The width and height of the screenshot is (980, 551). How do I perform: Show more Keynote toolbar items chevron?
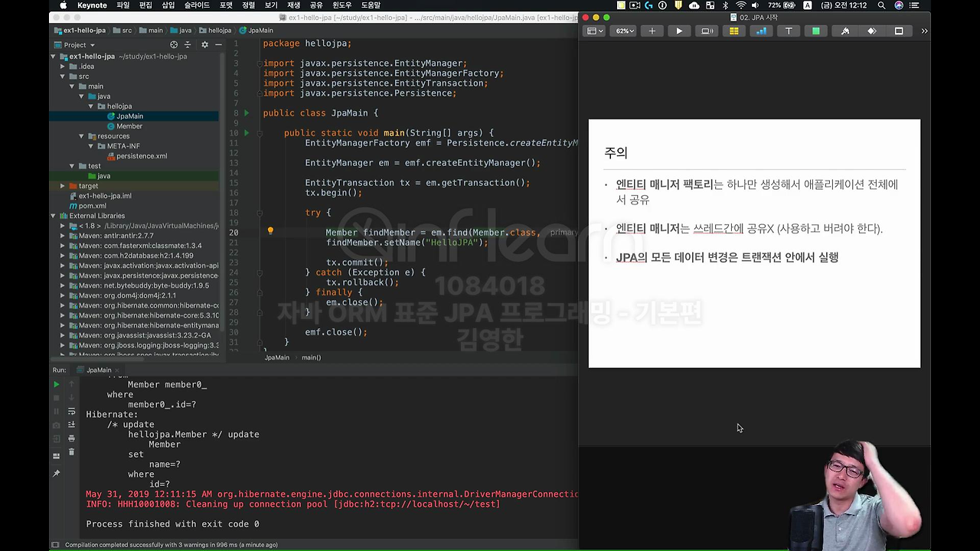point(924,31)
